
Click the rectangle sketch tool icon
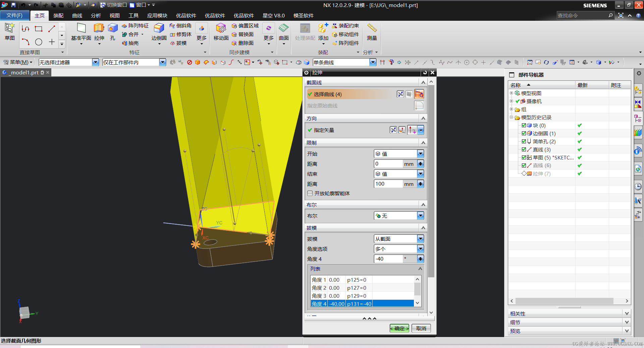[x=39, y=29]
